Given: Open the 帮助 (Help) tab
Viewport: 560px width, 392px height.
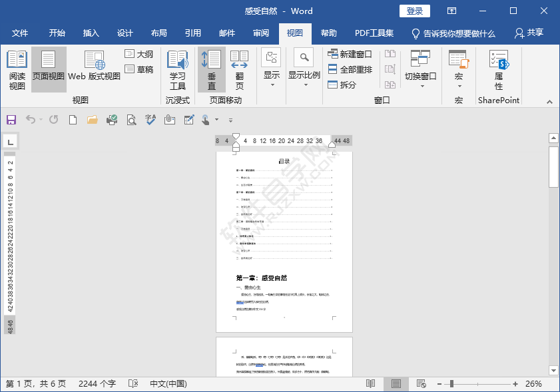Looking at the screenshot, I should click(328, 33).
